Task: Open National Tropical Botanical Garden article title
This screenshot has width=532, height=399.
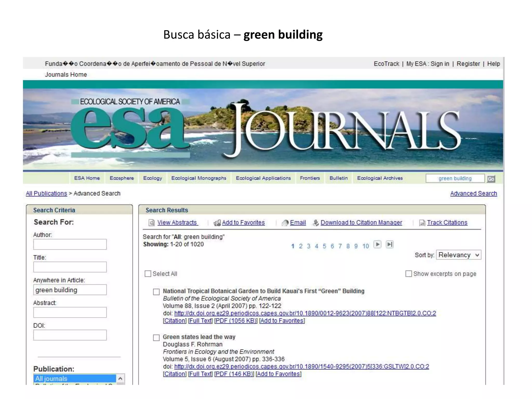Action: click(x=264, y=291)
